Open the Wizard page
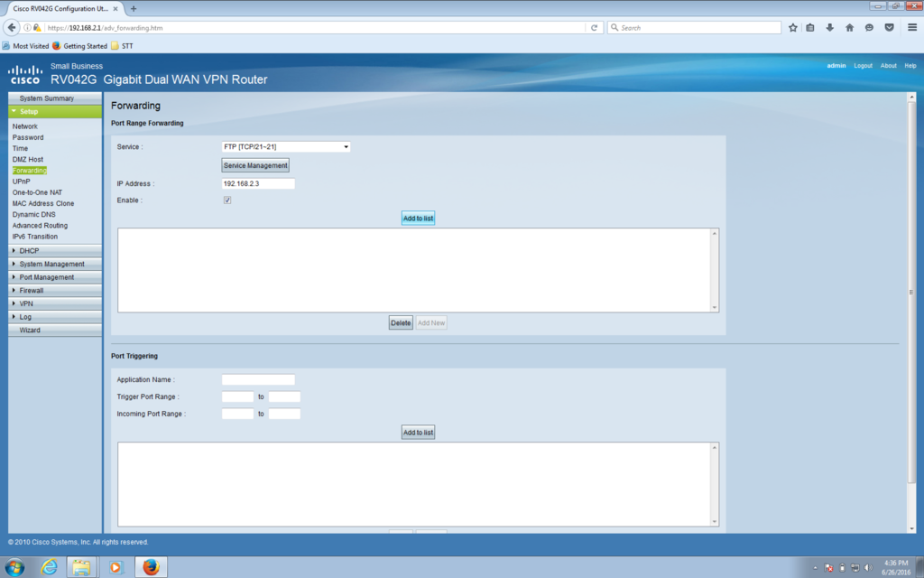The height and width of the screenshot is (578, 924). coord(55,331)
